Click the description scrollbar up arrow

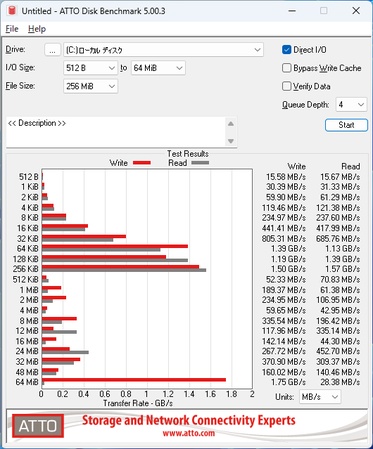click(x=231, y=124)
